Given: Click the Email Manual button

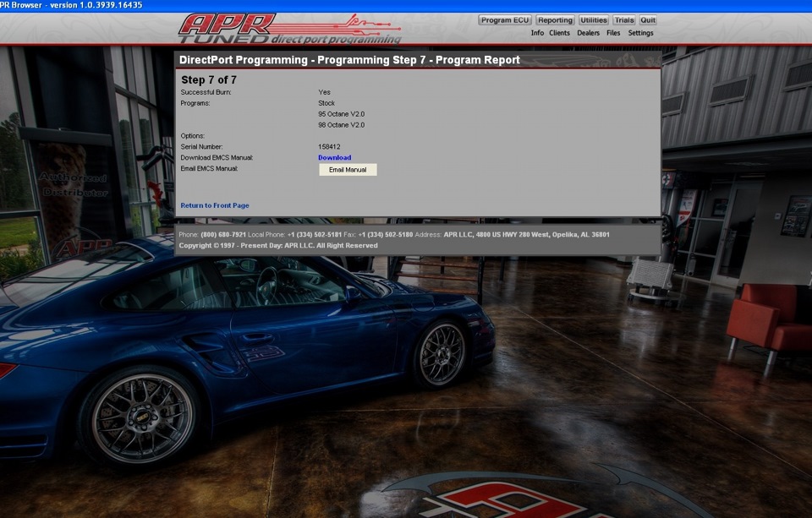Looking at the screenshot, I should [x=348, y=170].
